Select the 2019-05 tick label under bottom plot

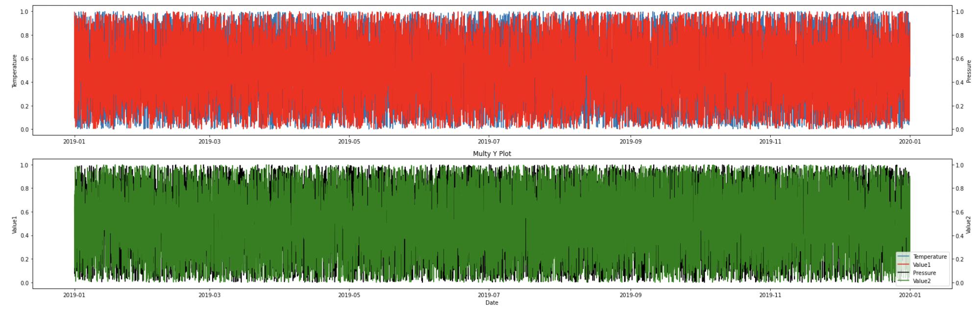click(x=349, y=295)
